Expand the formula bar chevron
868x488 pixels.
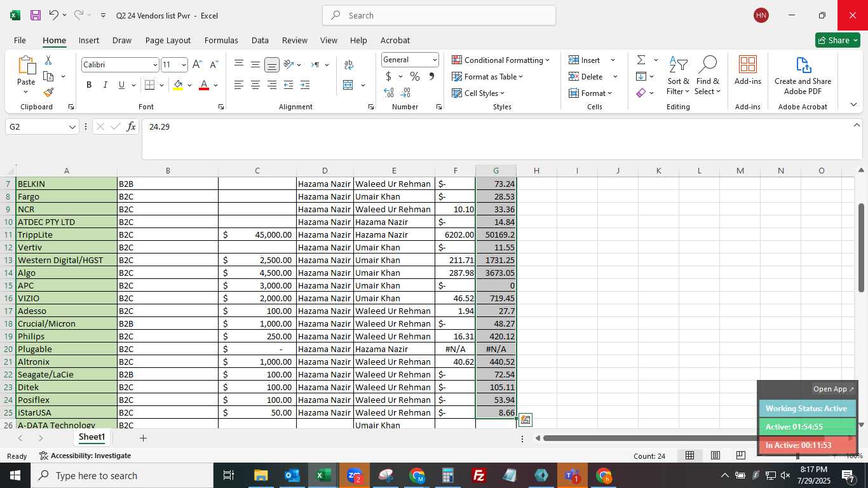click(857, 125)
